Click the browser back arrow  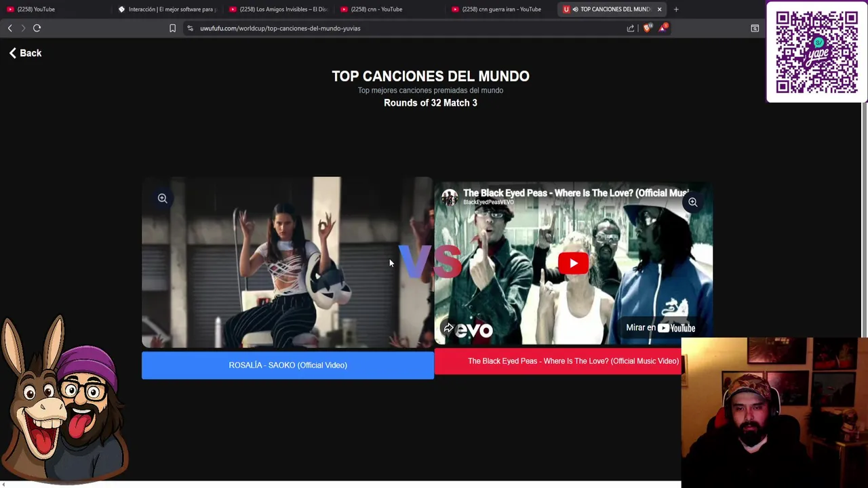coord(10,28)
